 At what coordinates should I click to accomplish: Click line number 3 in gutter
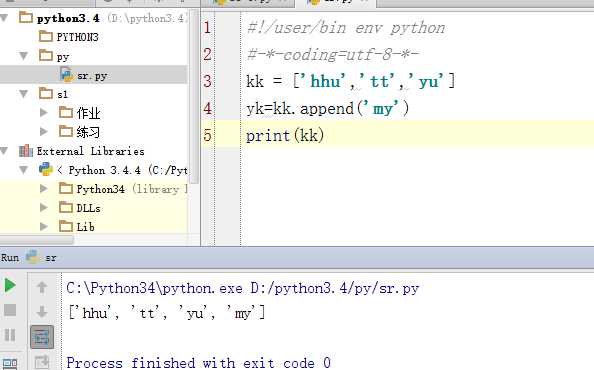click(x=207, y=81)
